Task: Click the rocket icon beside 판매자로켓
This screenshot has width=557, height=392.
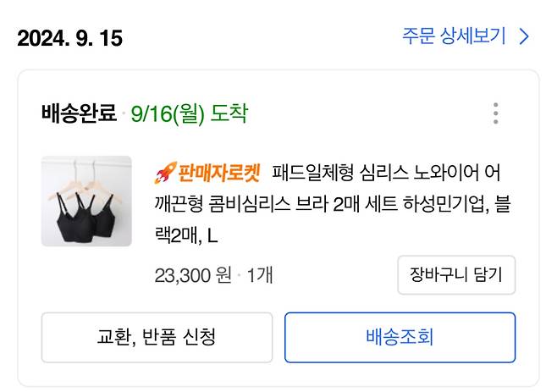Action: [163, 174]
